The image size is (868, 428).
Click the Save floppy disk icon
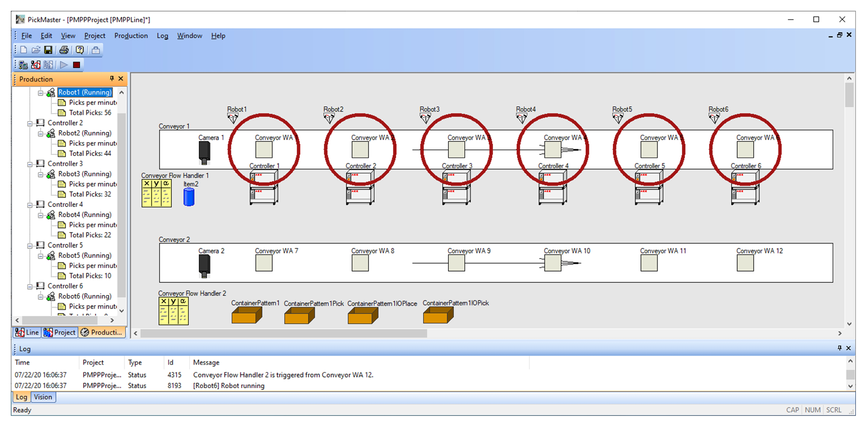pyautogui.click(x=48, y=50)
